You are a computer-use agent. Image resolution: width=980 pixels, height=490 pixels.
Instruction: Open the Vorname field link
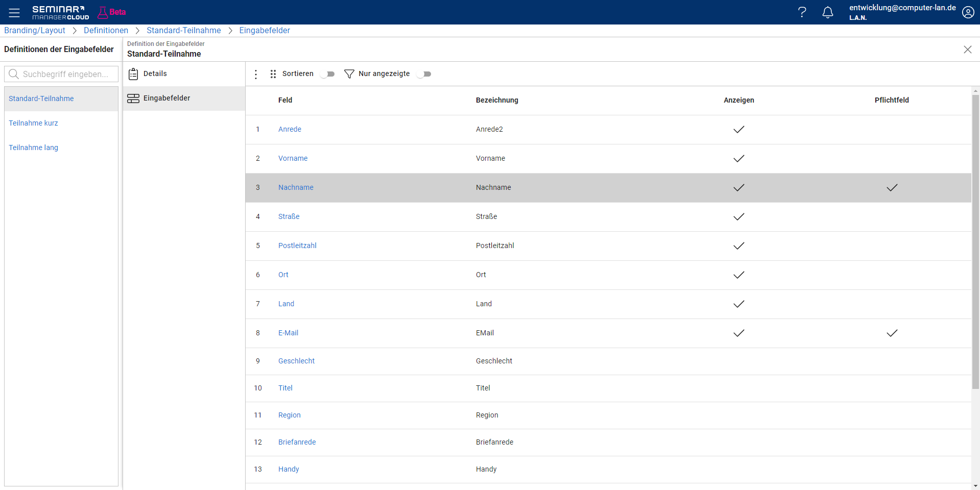[293, 159]
